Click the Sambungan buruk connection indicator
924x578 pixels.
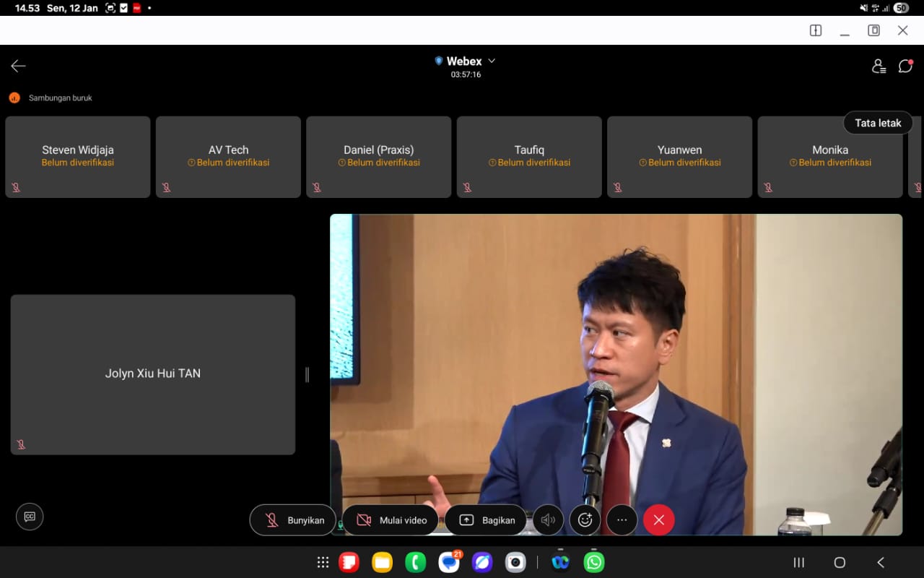click(x=51, y=98)
